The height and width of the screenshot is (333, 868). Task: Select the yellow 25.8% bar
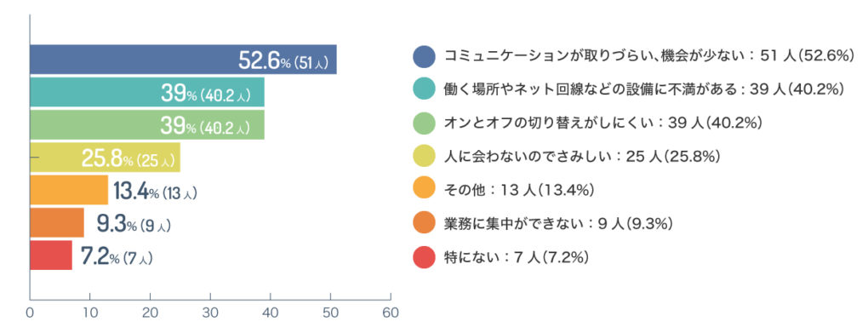click(x=106, y=158)
